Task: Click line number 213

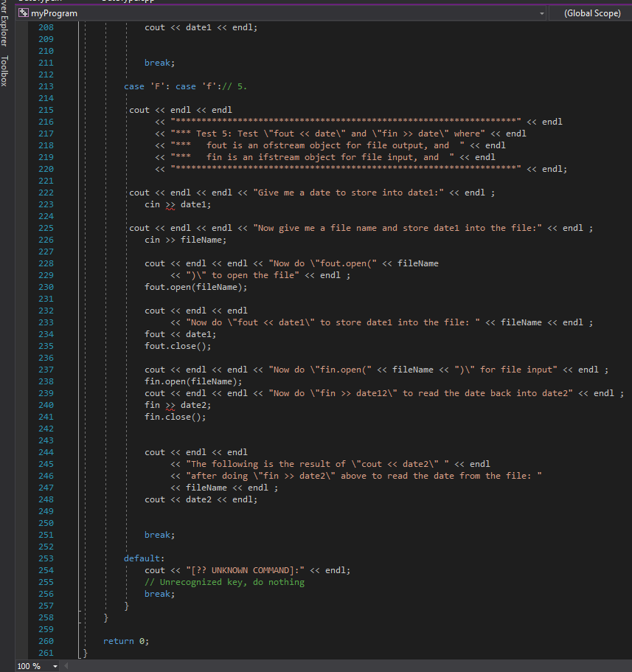Action: (x=45, y=86)
